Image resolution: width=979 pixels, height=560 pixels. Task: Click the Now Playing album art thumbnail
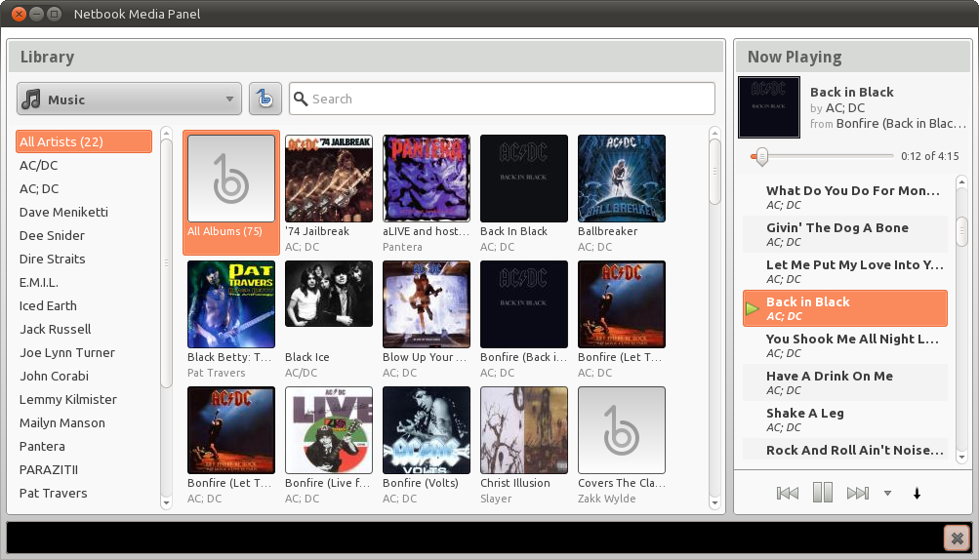[768, 107]
